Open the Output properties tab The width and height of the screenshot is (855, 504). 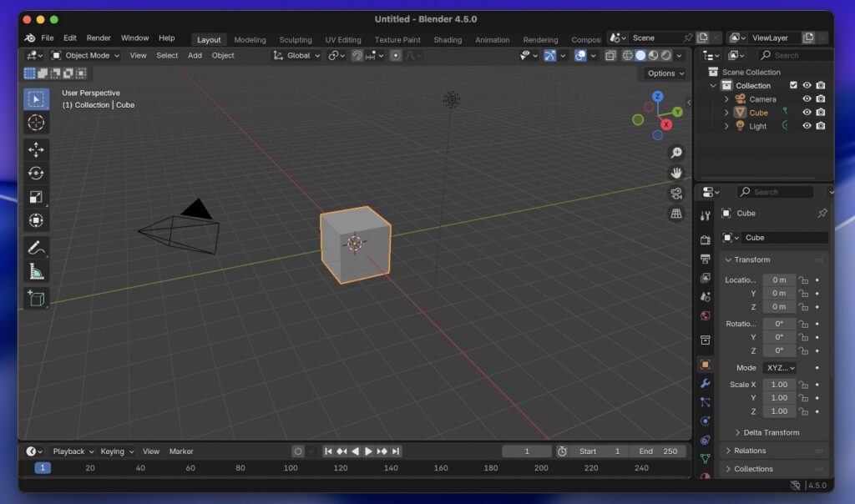click(705, 259)
